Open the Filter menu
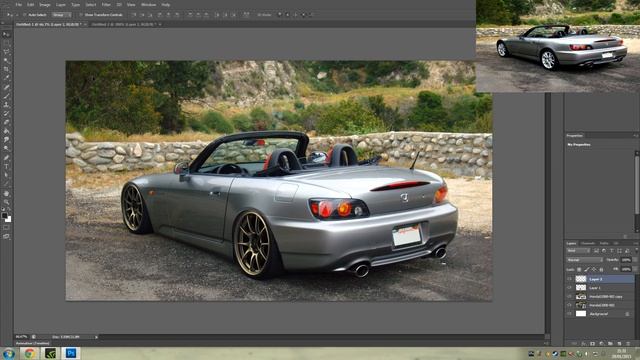Image resolution: width=640 pixels, height=360 pixels. [x=106, y=4]
